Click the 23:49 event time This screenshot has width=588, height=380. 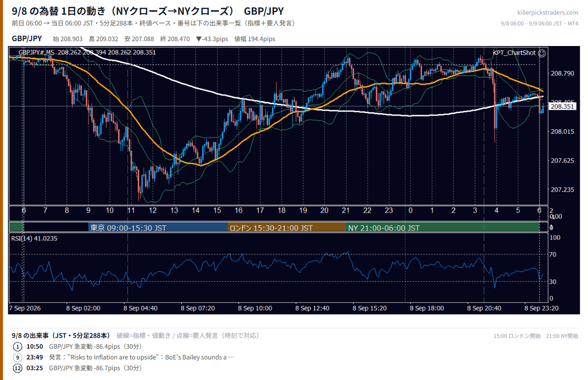tap(34, 357)
